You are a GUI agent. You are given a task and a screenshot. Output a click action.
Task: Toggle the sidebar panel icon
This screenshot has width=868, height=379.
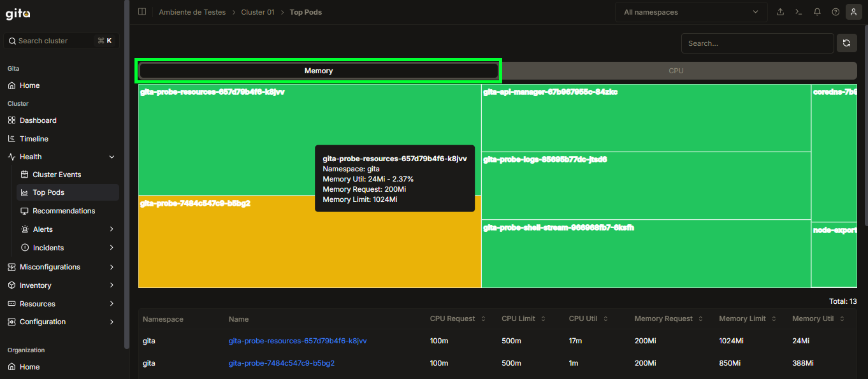pos(142,12)
